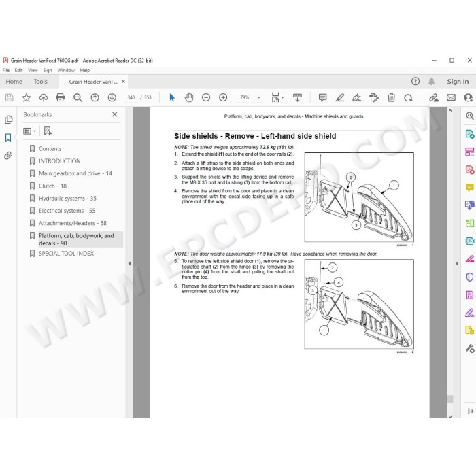
Task: Open Hydraulic systems - 35 bookmark
Action: click(67, 199)
